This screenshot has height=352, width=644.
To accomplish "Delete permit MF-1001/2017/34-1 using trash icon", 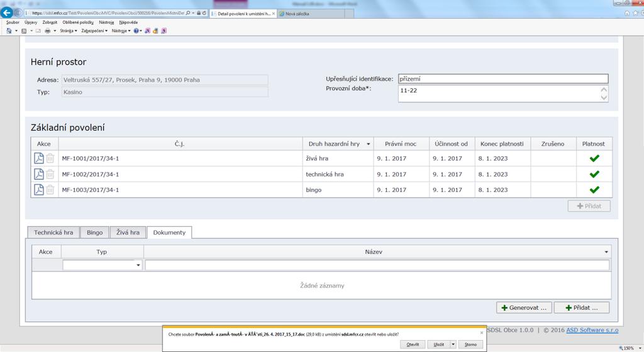I will point(50,158).
